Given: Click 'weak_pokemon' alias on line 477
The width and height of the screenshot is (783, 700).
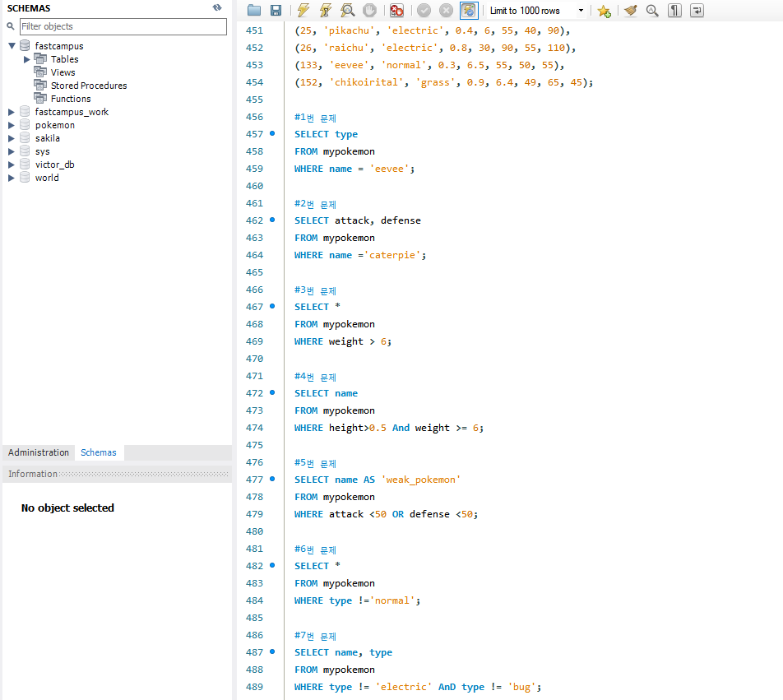Looking at the screenshot, I should (421, 480).
